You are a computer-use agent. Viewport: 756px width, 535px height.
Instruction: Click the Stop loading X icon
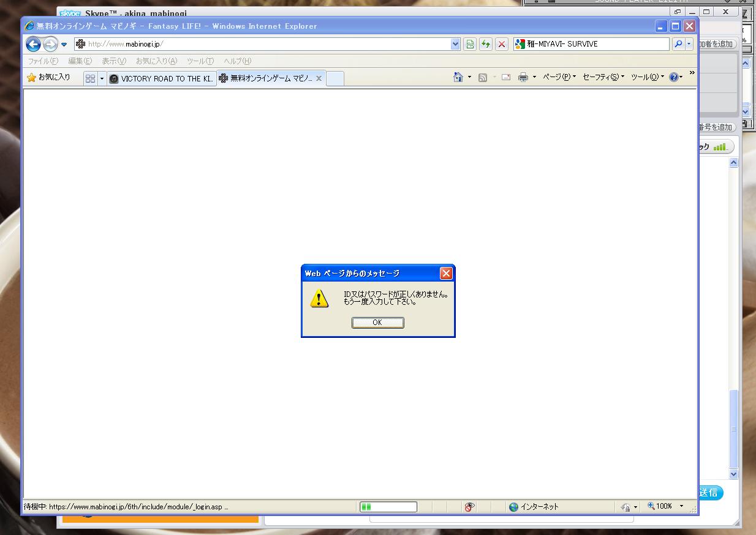coord(501,44)
